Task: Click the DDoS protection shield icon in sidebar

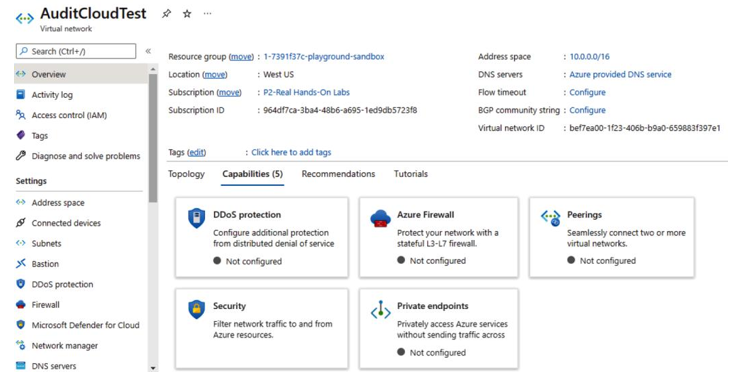Action: pos(20,284)
